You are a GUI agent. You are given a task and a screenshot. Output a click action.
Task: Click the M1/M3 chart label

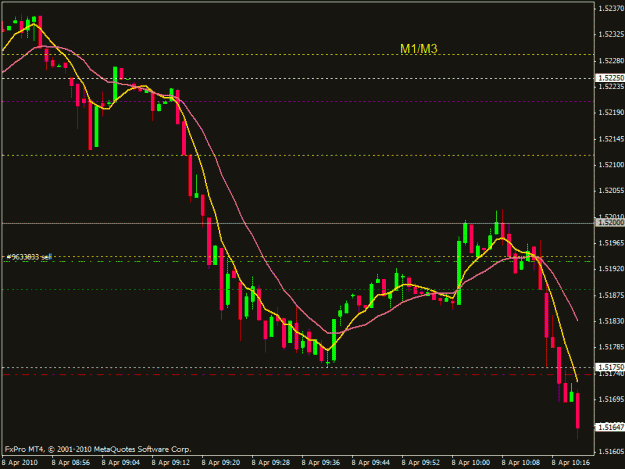(x=419, y=49)
